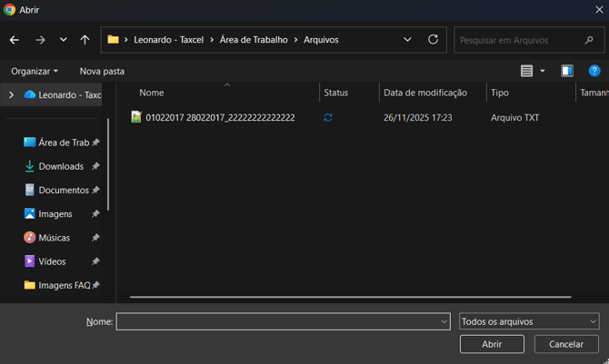Expand the Nome filename history dropdown

point(444,321)
